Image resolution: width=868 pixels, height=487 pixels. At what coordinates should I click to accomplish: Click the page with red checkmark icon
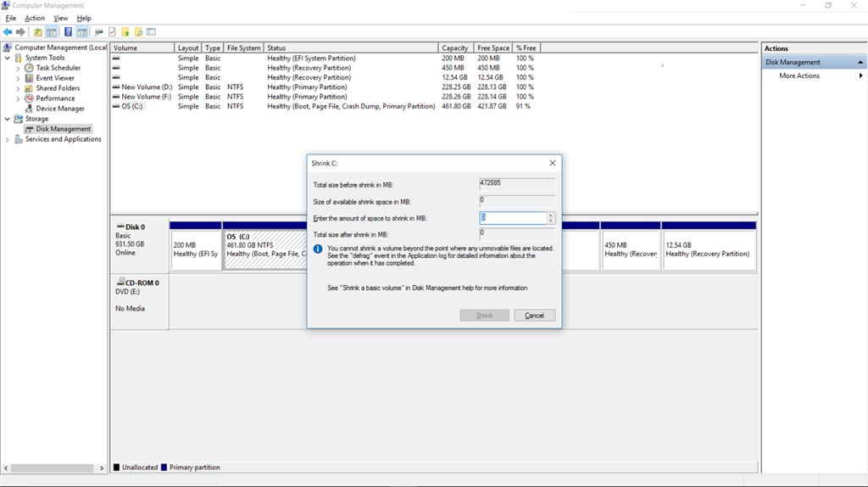[113, 32]
